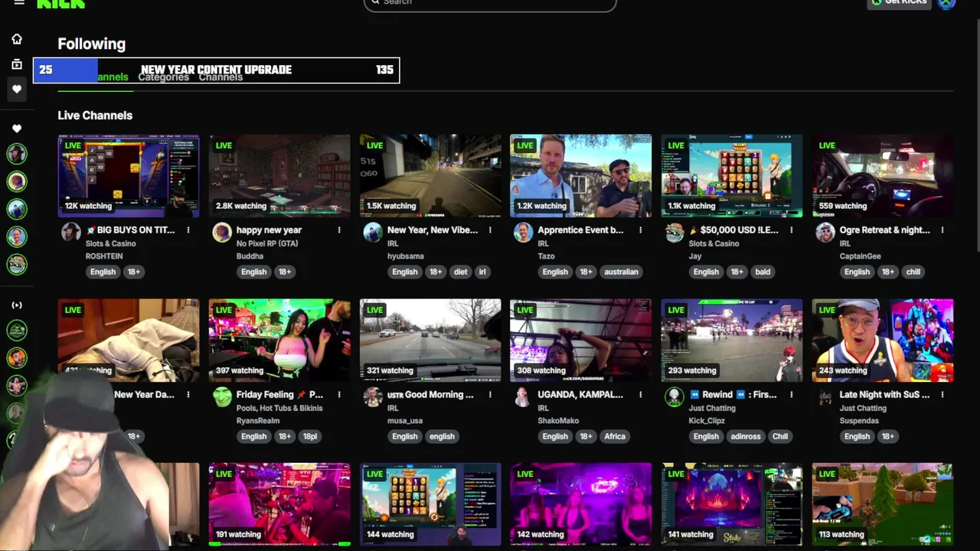Open ShakoMako channel avatar
The height and width of the screenshot is (551, 980).
(524, 397)
